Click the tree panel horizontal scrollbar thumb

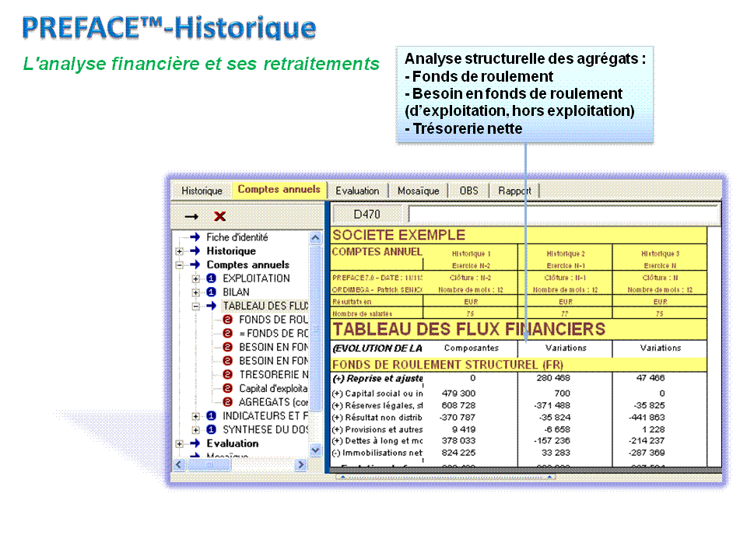pyautogui.click(x=209, y=465)
